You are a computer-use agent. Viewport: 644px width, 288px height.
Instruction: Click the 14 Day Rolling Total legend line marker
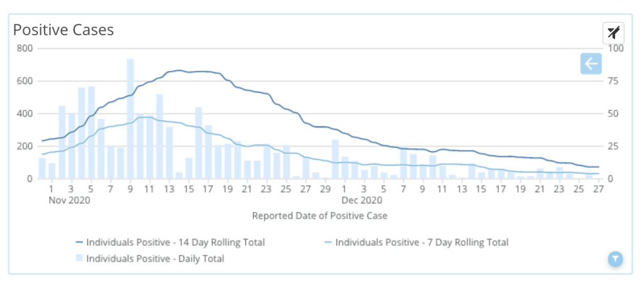coord(79,243)
